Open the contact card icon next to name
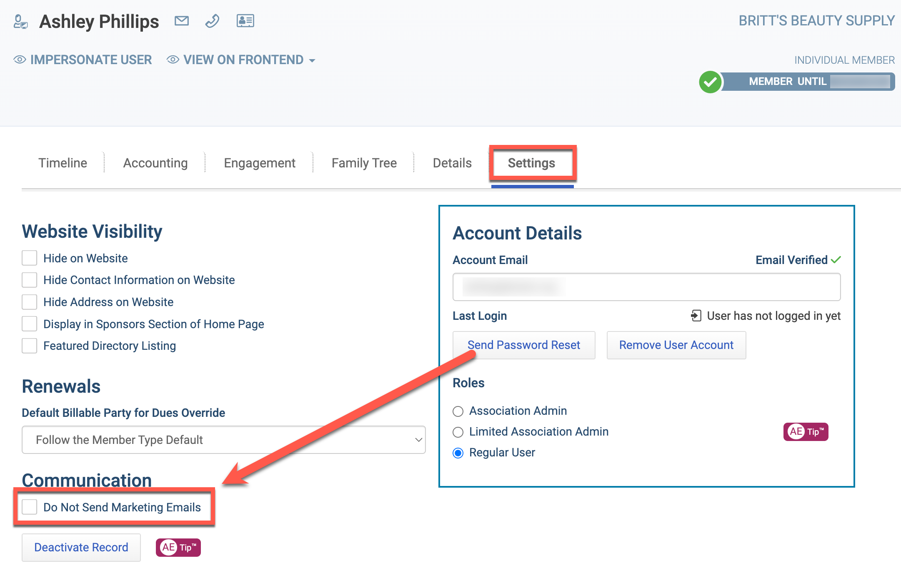This screenshot has width=901, height=588. (x=245, y=21)
